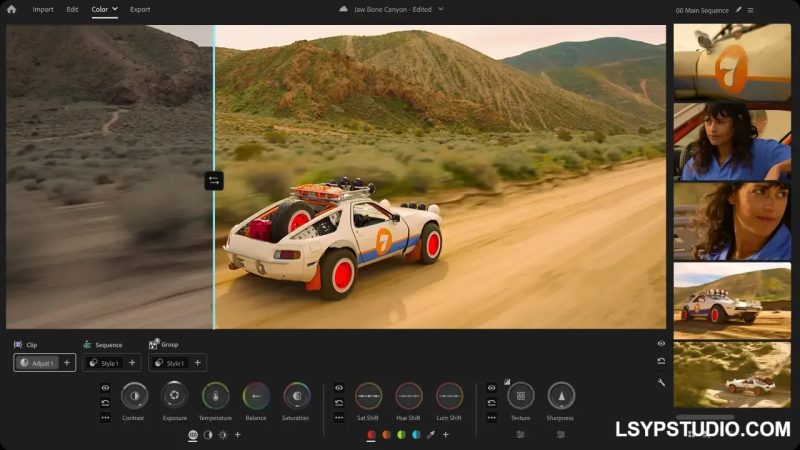Expand the Color tab dropdown chevron
Screen dimensions: 800x450
click(115, 9)
